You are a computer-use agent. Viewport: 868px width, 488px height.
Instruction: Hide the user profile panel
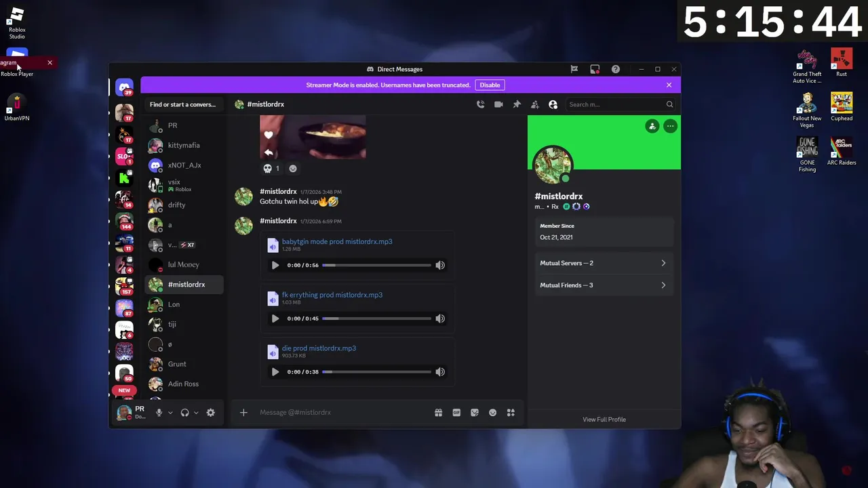coord(553,104)
